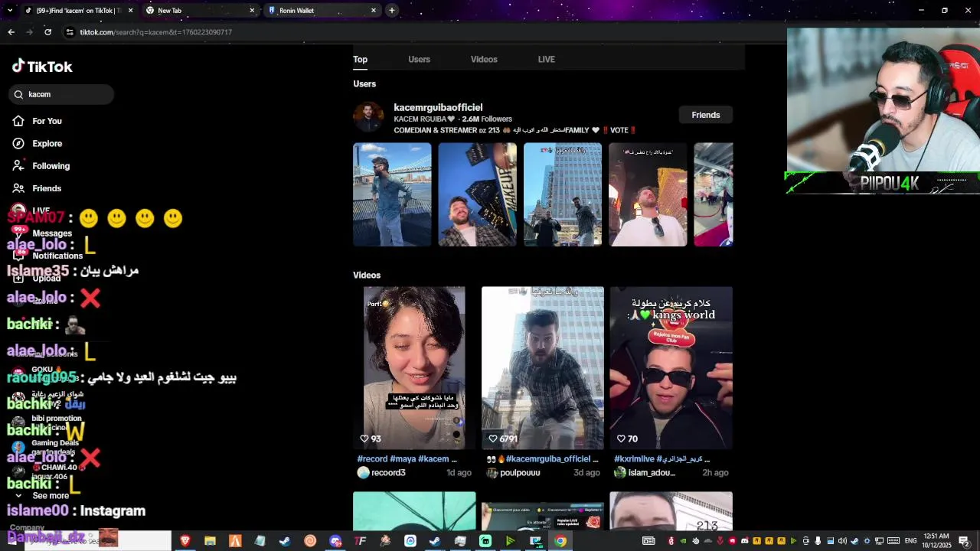
Task: Close the New Tab browser tab
Action: tap(252, 11)
